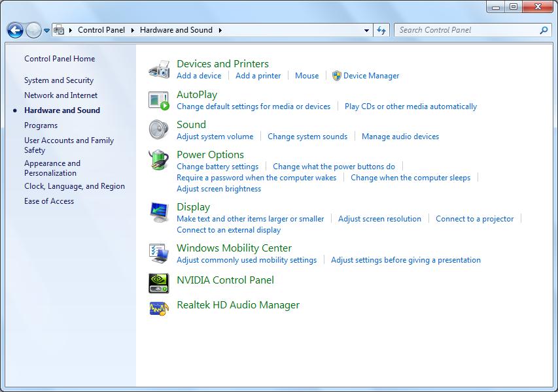Click Add a printer link
Viewport: 558px width, 392px height.
[258, 76]
